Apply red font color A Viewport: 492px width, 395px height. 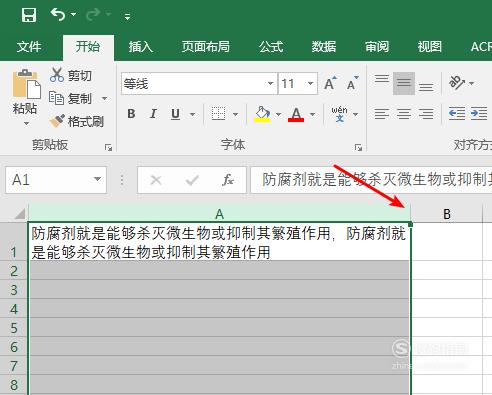[296, 114]
